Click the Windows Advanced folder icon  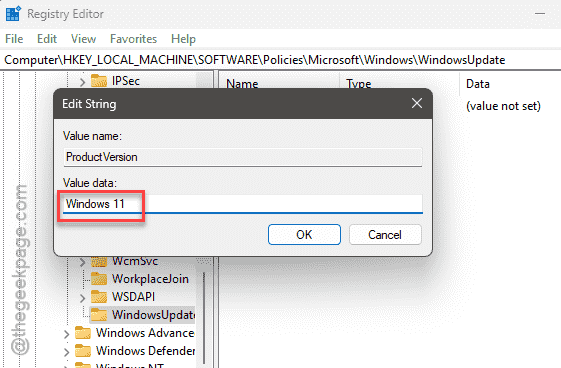point(83,333)
